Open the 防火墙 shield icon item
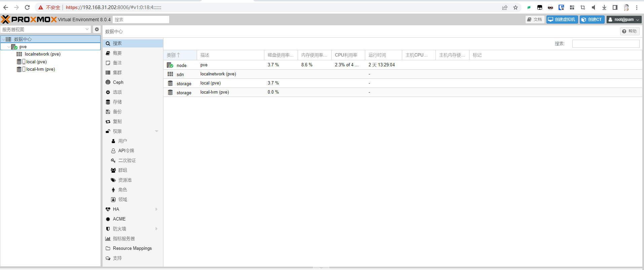The width and height of the screenshot is (644, 270). [108, 229]
